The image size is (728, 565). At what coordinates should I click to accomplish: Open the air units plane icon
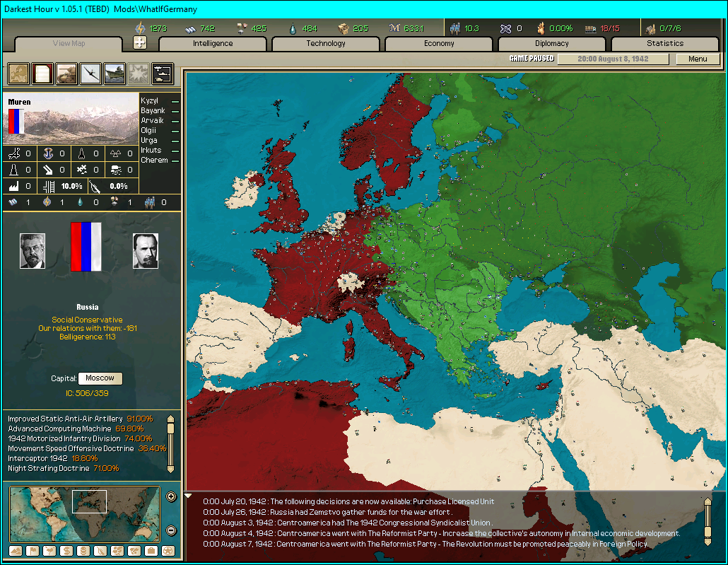tap(91, 74)
